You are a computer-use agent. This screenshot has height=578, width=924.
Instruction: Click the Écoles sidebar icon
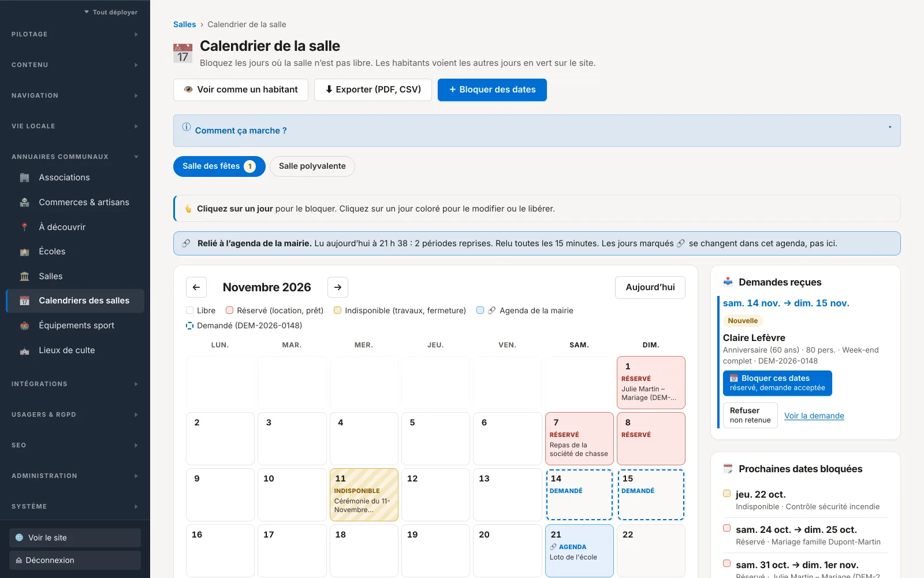24,251
